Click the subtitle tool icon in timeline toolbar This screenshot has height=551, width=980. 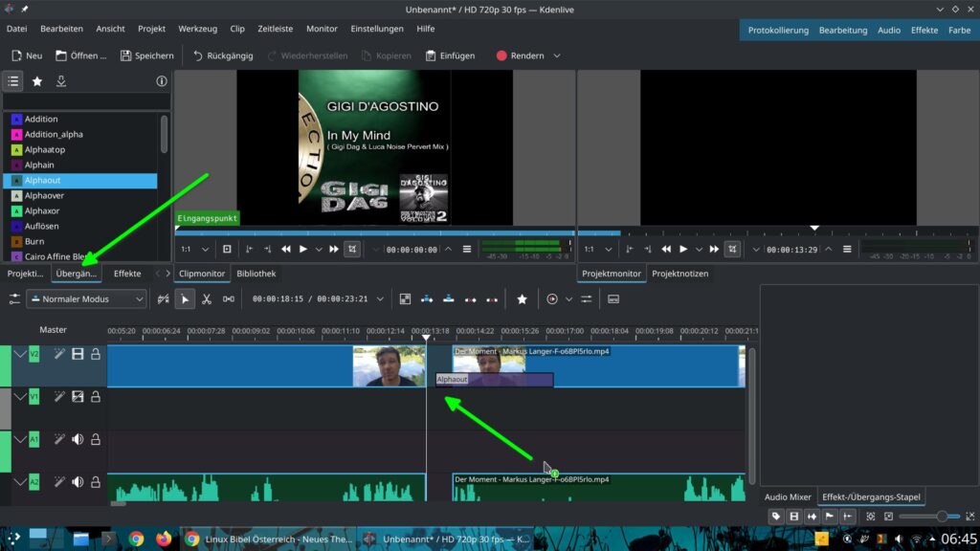613,299
